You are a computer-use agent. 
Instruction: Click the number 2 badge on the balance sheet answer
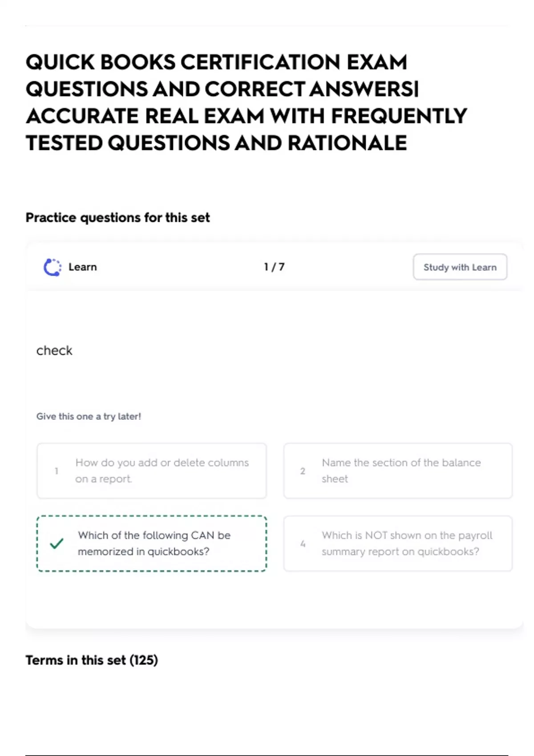[x=303, y=471]
